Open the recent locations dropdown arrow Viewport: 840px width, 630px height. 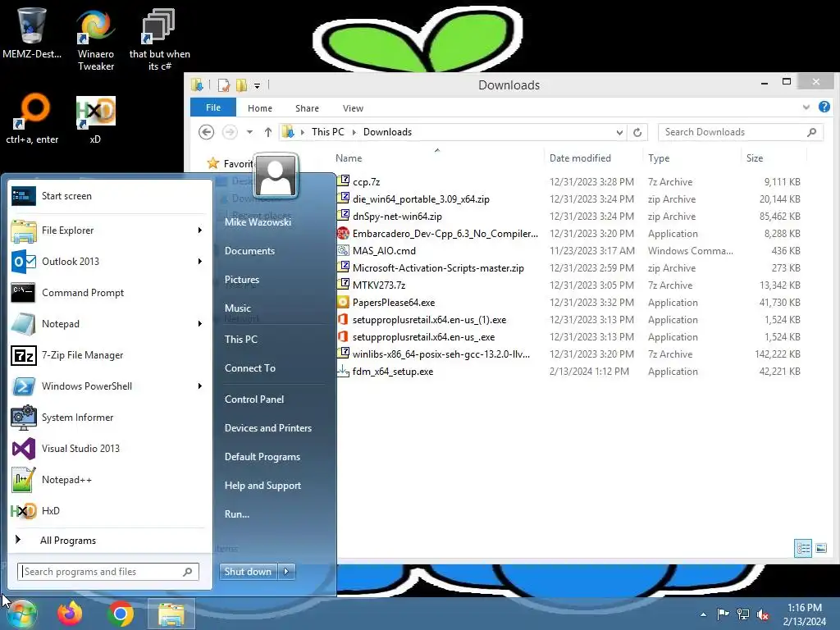(249, 132)
